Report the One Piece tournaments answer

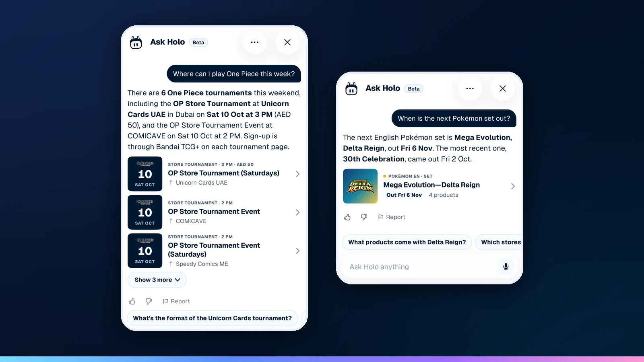176,301
